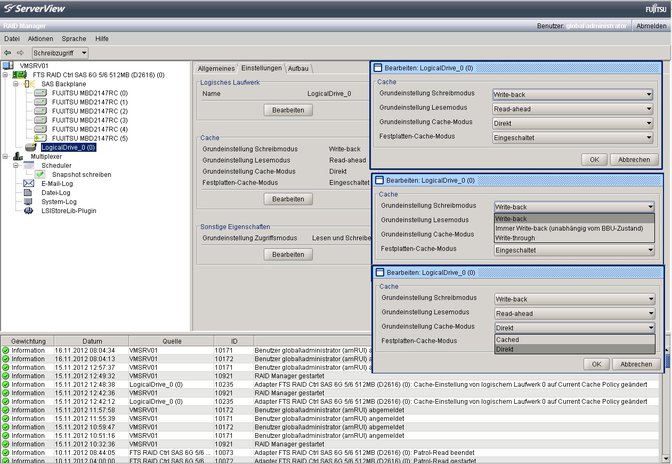Click Information icon in 16.11.2012 08:04:34 row
This screenshot has height=464, width=672.
[6, 350]
